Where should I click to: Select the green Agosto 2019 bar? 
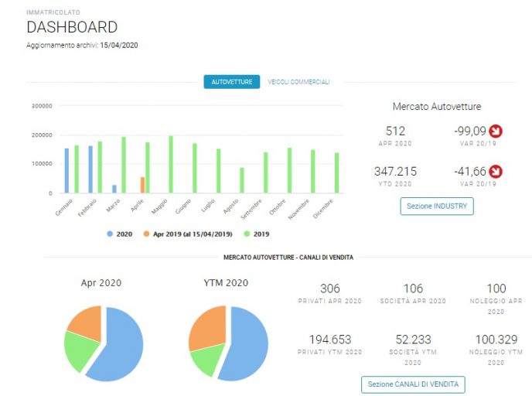tap(242, 180)
